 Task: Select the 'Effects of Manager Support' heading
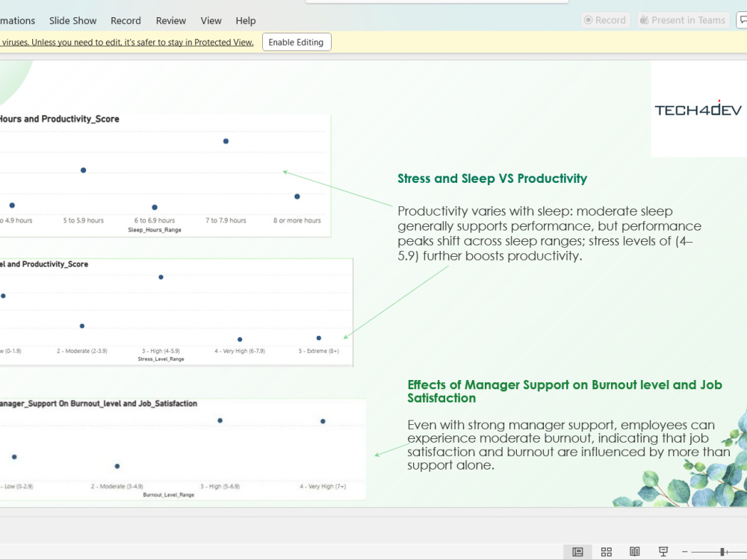[565, 391]
